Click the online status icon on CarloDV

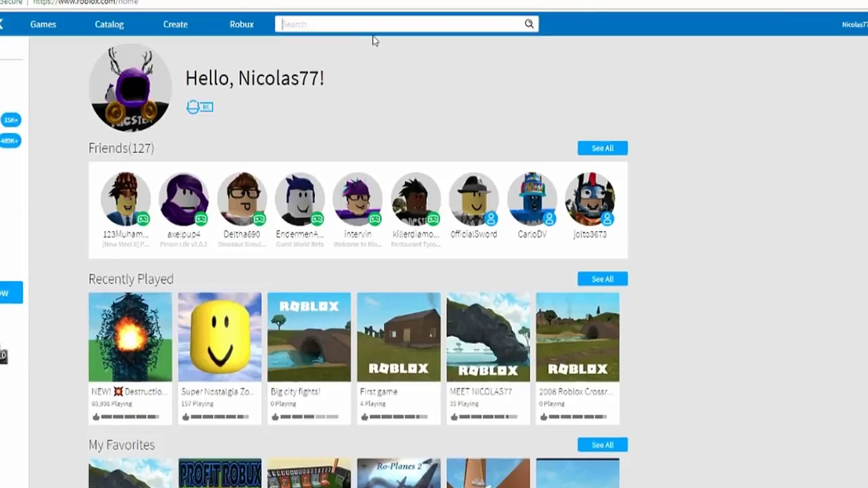(x=549, y=220)
